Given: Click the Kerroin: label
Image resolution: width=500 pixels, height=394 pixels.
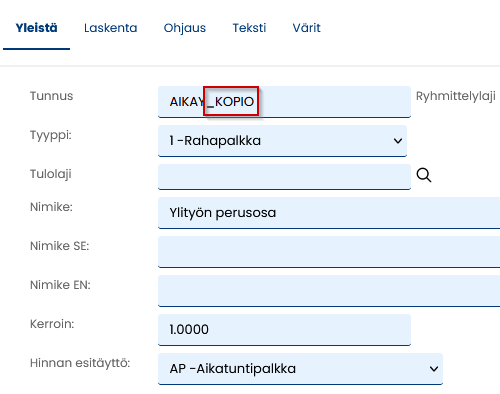Looking at the screenshot, I should [52, 324].
